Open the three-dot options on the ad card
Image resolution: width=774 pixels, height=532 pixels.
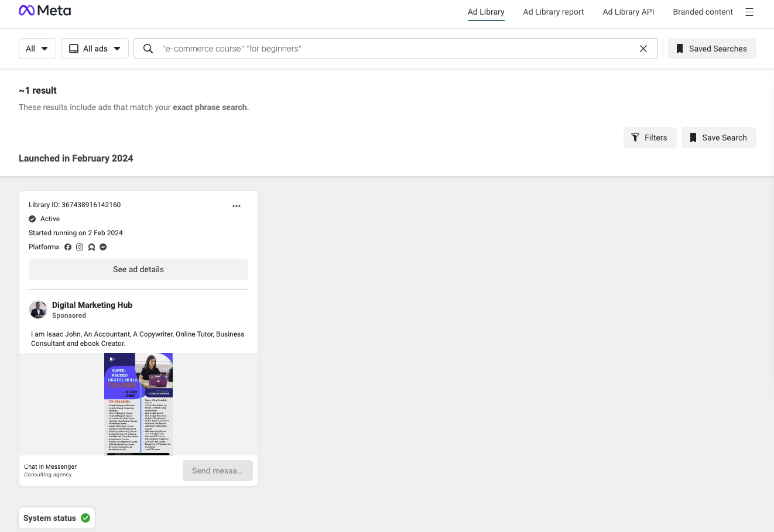[237, 206]
